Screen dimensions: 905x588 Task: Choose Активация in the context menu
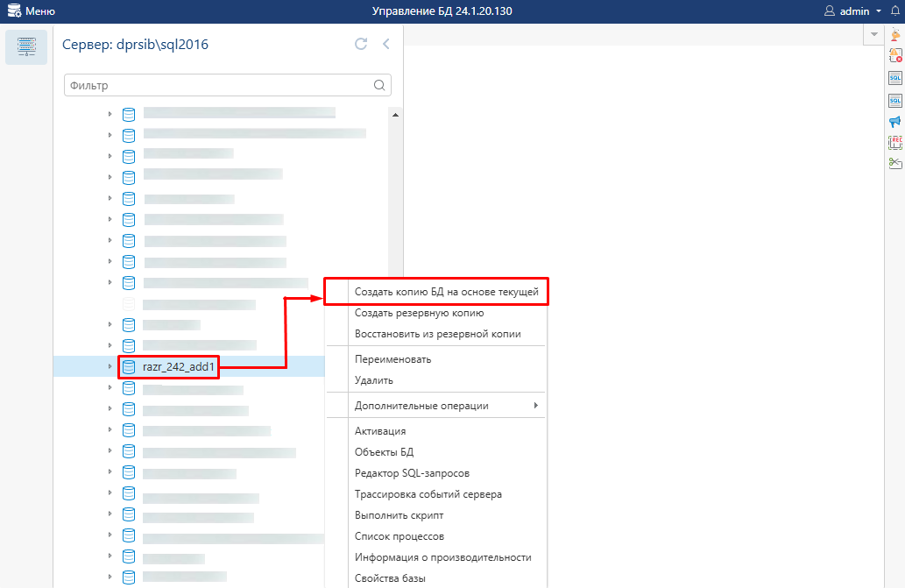click(379, 431)
